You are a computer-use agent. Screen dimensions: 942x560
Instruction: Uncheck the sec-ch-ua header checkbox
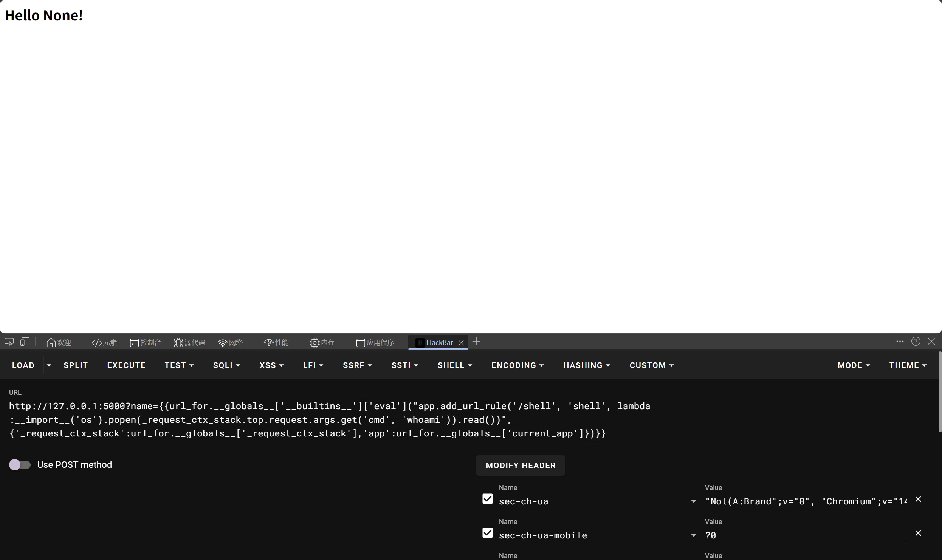pos(488,499)
